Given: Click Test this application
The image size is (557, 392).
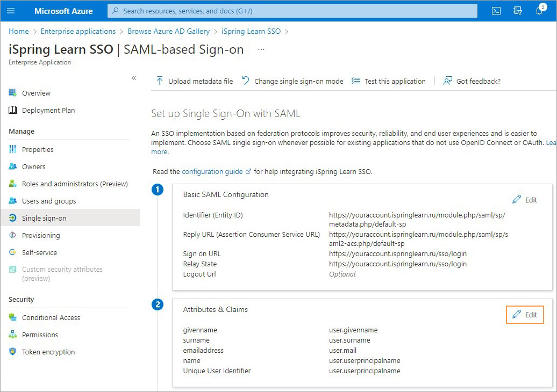Looking at the screenshot, I should point(395,81).
